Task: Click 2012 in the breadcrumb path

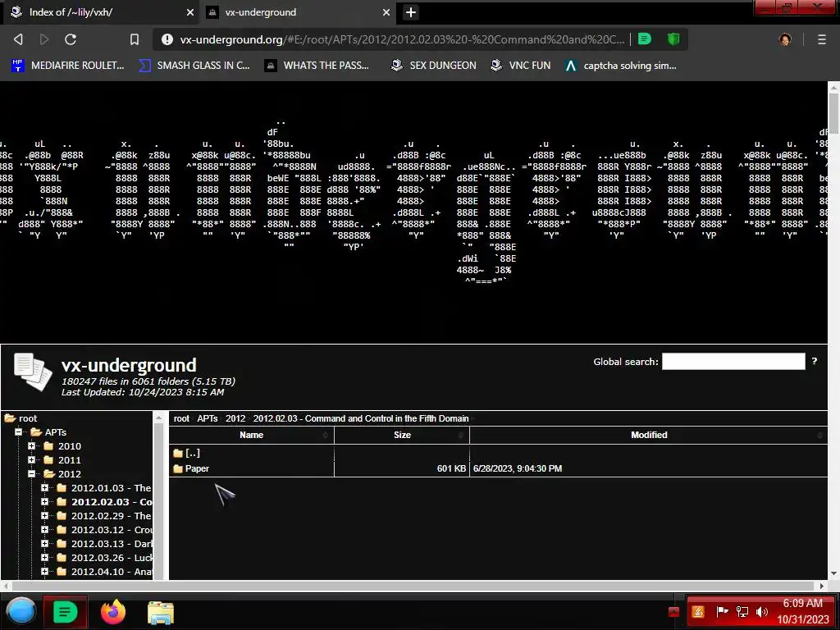Action: pyautogui.click(x=235, y=418)
